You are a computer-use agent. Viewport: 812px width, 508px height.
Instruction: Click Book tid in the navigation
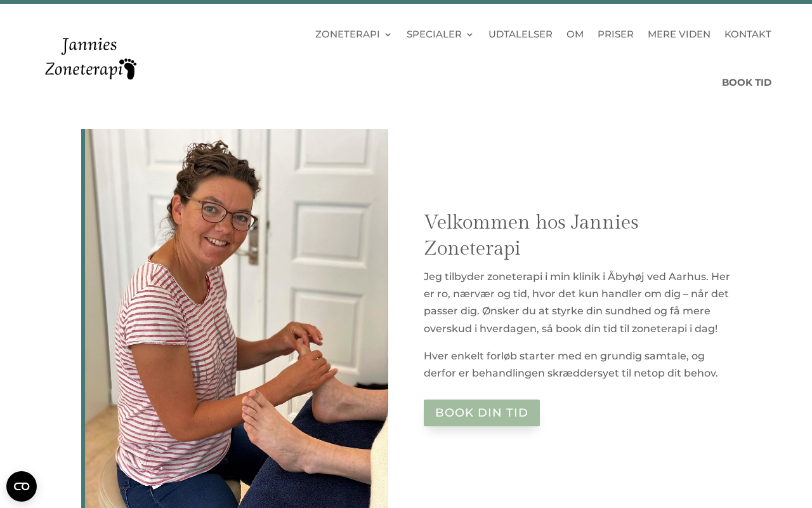click(x=747, y=83)
